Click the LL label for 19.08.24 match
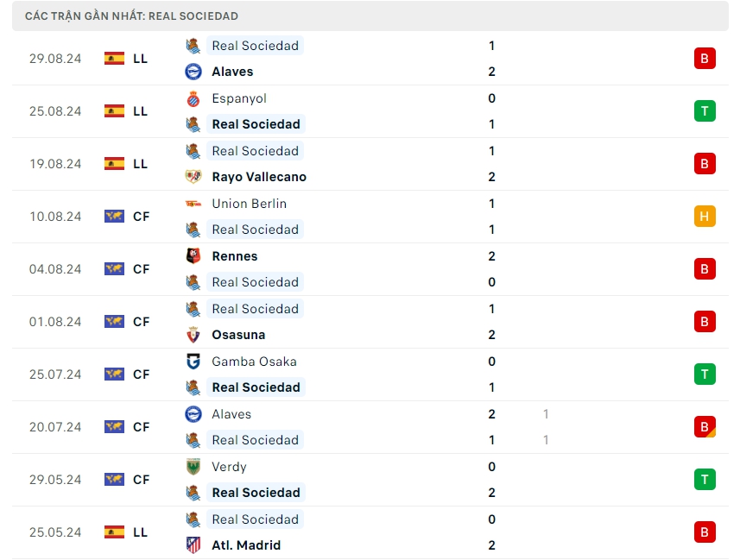This screenshot has width=740, height=560. pos(141,164)
